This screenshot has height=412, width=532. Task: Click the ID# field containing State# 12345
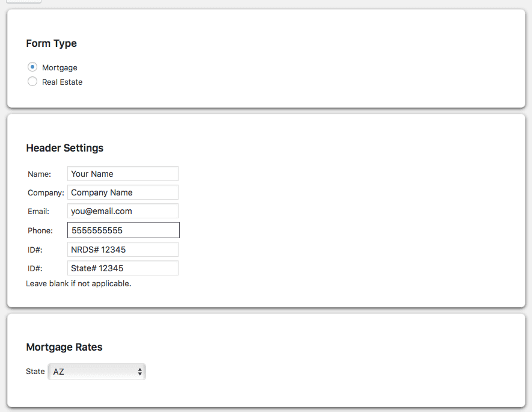pos(123,268)
